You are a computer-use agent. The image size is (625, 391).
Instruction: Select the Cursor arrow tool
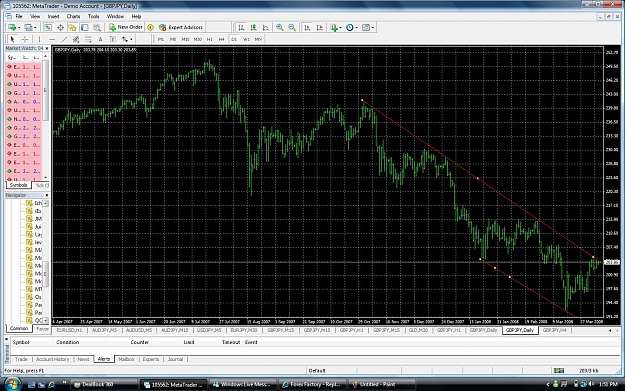coord(12,39)
